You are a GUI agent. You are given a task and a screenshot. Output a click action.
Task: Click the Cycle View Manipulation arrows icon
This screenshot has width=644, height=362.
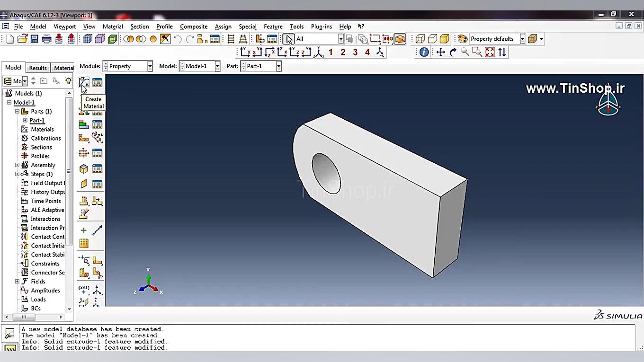tap(502, 52)
